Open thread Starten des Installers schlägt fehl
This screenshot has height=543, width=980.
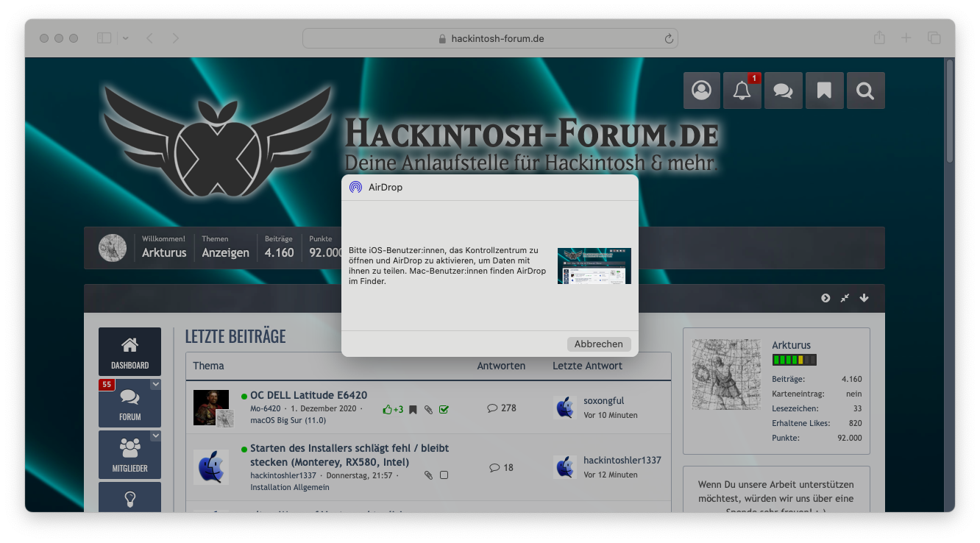click(x=349, y=455)
